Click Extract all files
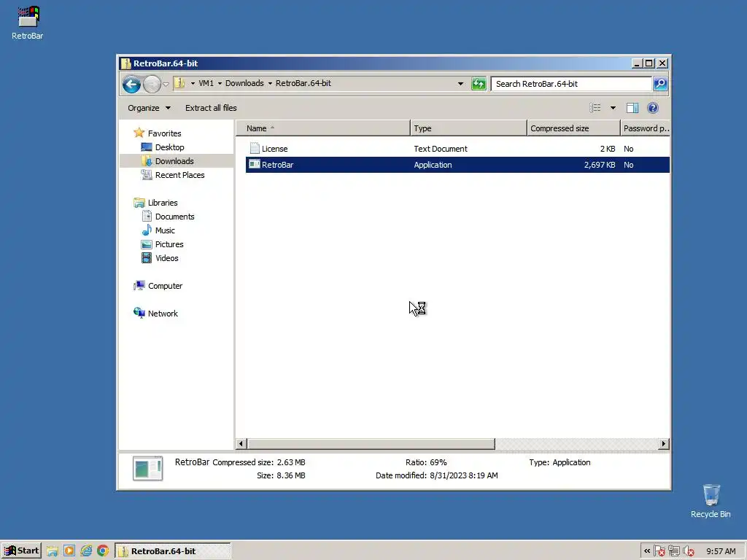747x560 pixels. point(211,108)
